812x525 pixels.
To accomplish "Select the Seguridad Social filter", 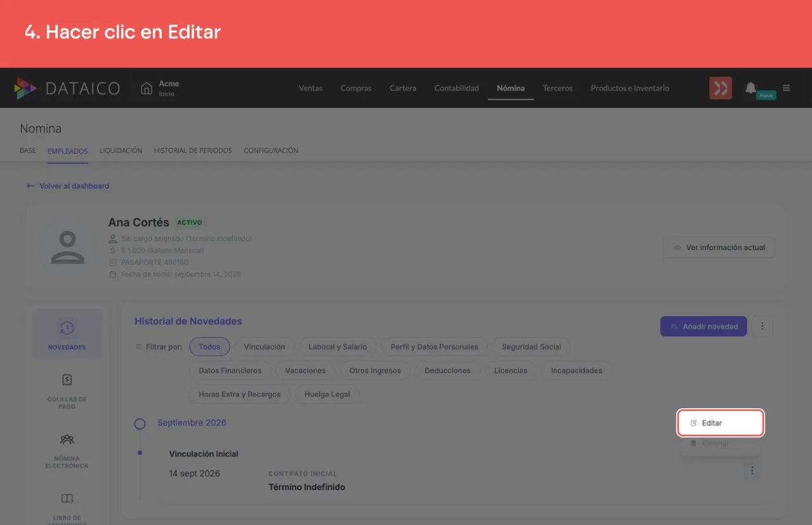I will tap(532, 347).
